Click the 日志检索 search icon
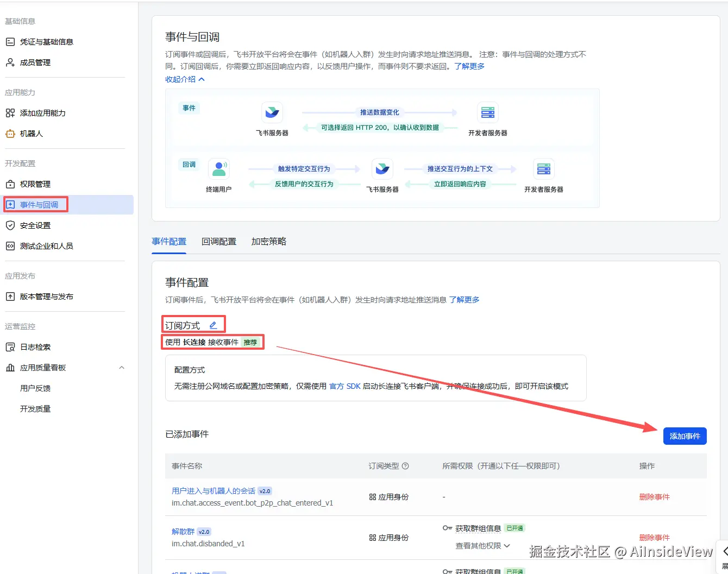728x574 pixels. 10,347
